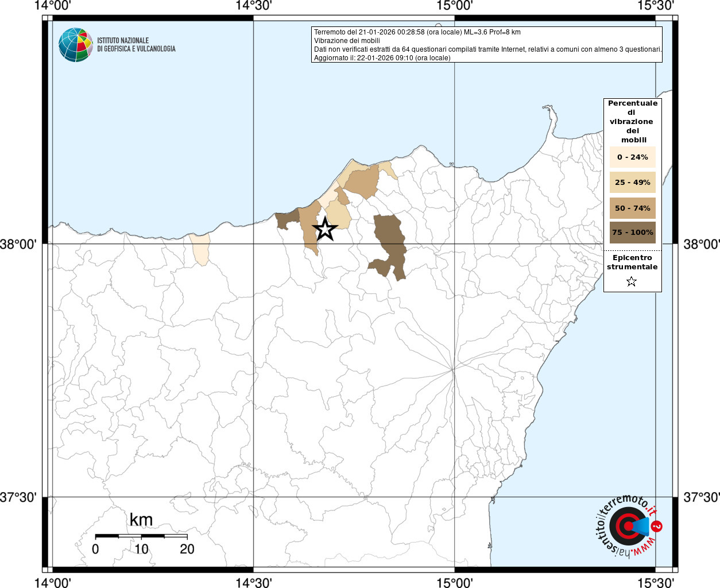Viewport: 720px width, 588px height.
Task: Click the top 15°00' longitude label
Action: pyautogui.click(x=455, y=6)
